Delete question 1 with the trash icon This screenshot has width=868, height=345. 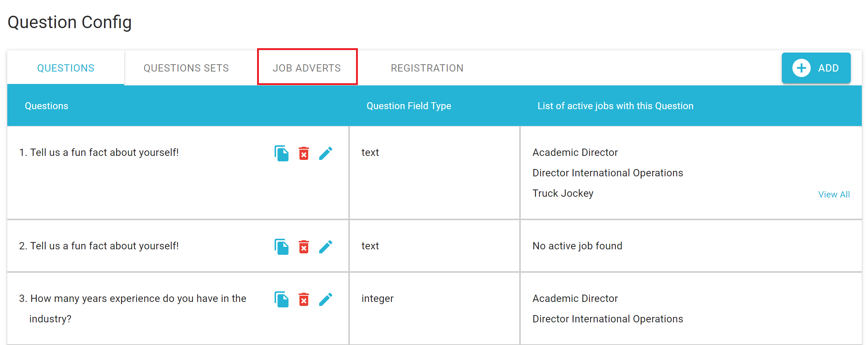tap(304, 153)
